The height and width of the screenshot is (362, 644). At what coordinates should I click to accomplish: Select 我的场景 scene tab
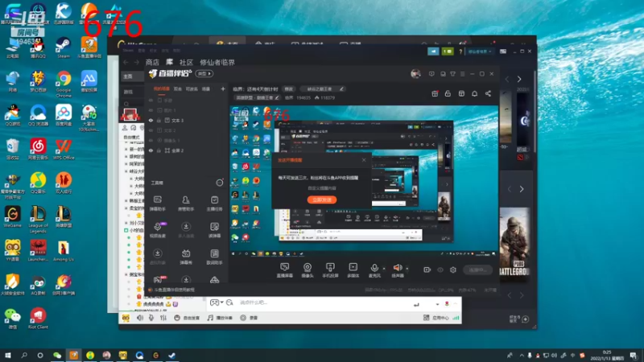click(162, 88)
